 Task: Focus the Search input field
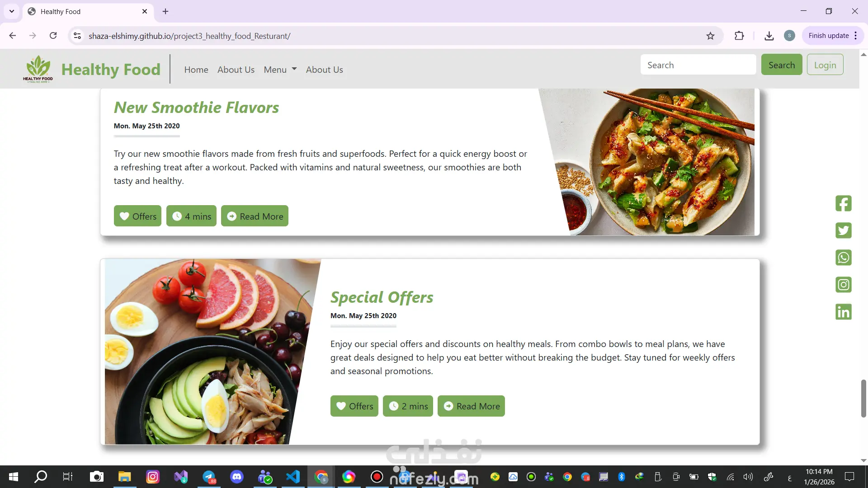[698, 65]
